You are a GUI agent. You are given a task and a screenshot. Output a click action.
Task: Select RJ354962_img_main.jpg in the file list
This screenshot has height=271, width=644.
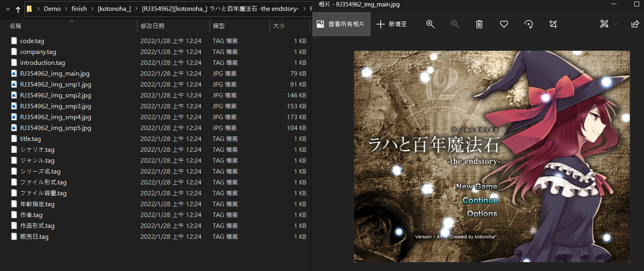55,73
